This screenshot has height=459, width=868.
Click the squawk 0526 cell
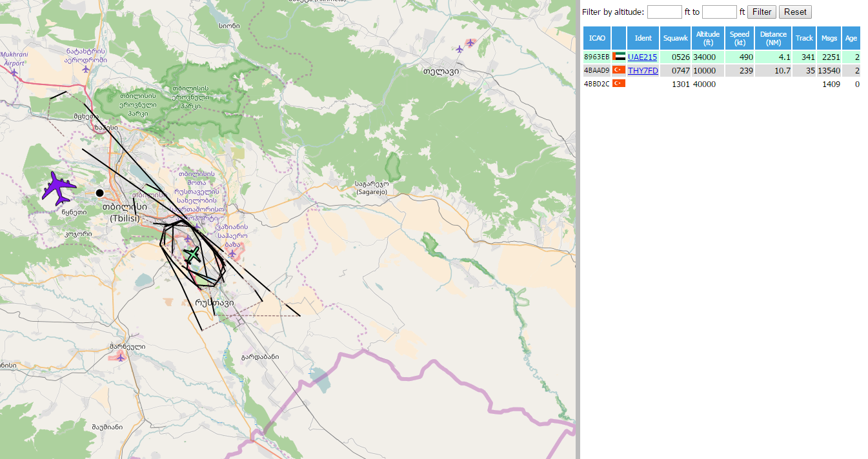click(676, 57)
